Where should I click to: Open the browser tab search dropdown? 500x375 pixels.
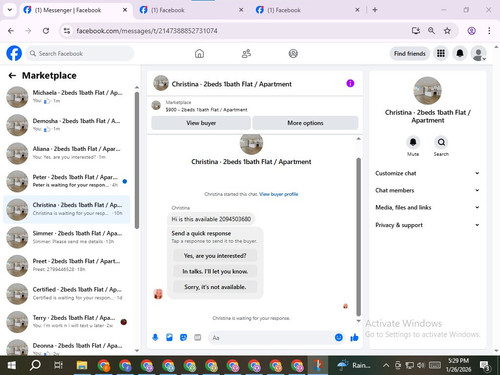pos(10,10)
